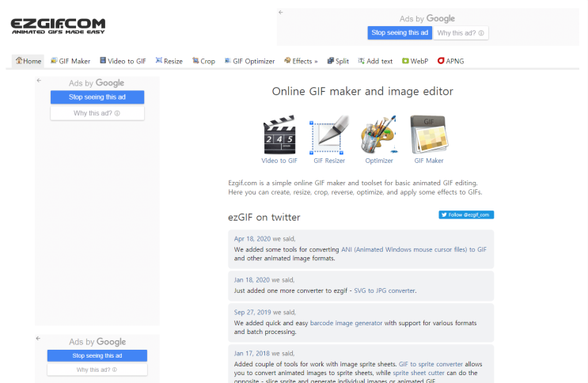Go to Video to GIF menu item
This screenshot has width=588, height=383.
[x=123, y=61]
